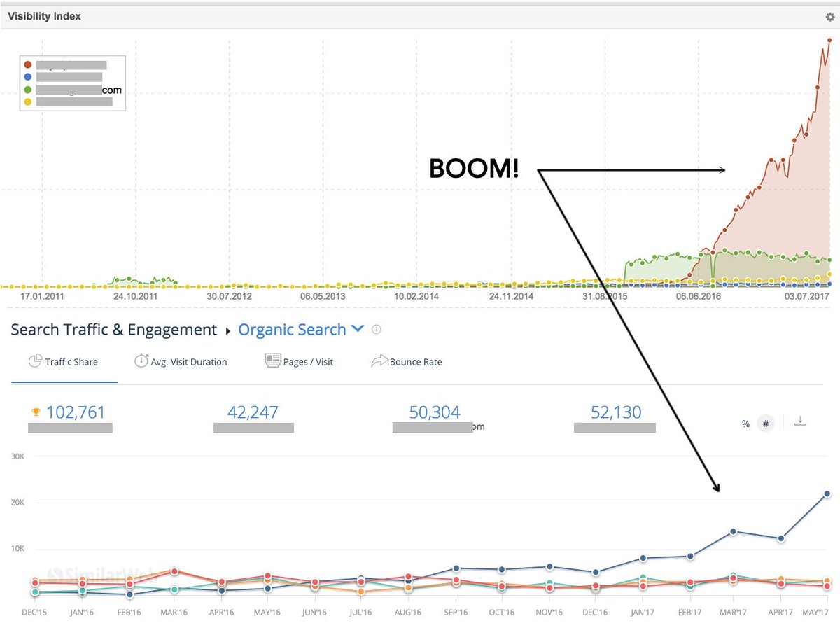Click the APR'17 dark blue data point
Viewport: 840px width, 628px height.
[780, 538]
